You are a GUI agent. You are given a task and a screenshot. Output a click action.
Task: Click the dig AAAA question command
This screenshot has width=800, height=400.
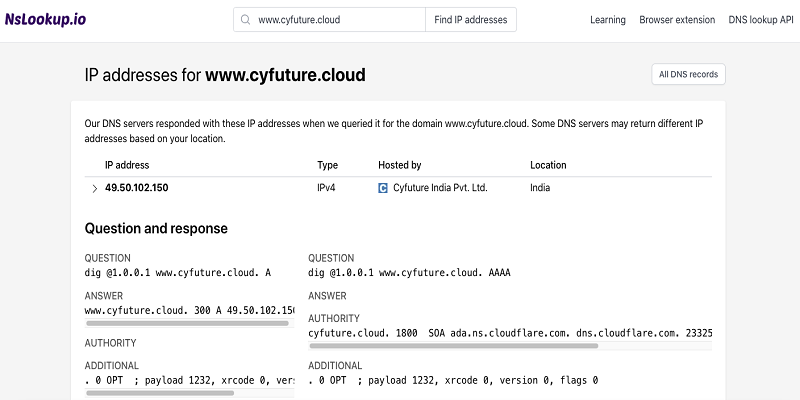coord(409,272)
